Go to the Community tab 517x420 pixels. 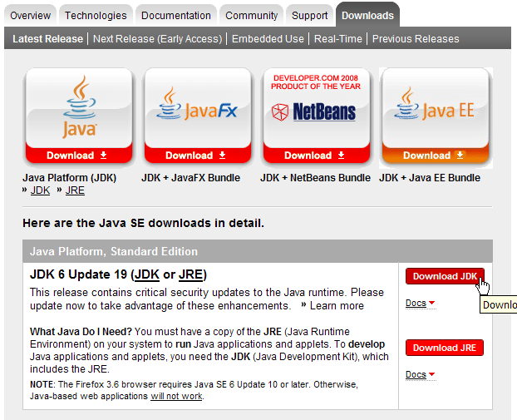coord(251,15)
